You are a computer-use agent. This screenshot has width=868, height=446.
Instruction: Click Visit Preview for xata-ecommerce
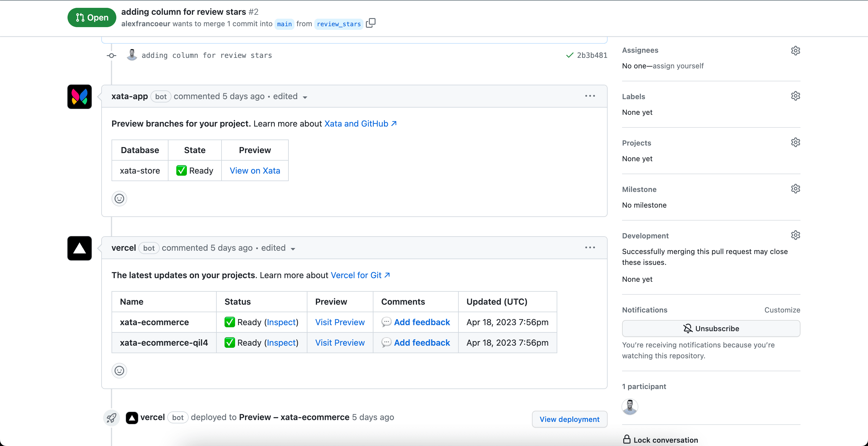[340, 322]
